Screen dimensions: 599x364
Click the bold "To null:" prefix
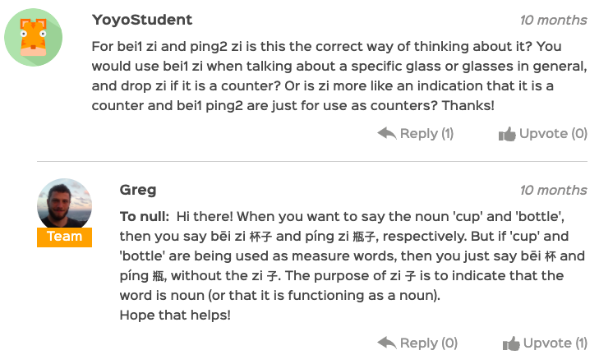pos(145,217)
